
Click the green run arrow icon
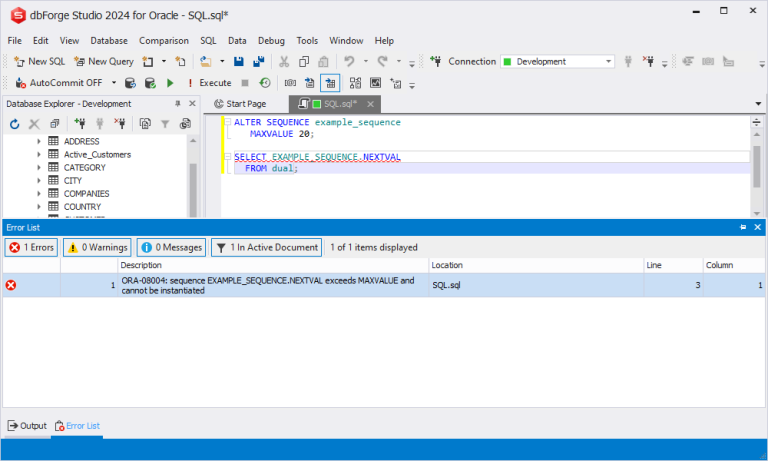tap(170, 83)
